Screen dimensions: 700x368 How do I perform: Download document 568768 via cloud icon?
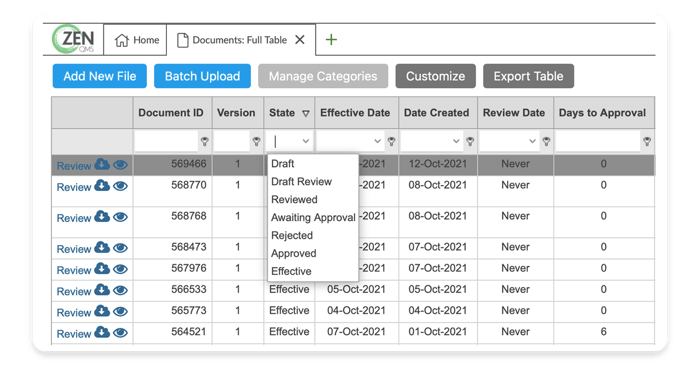[102, 216]
